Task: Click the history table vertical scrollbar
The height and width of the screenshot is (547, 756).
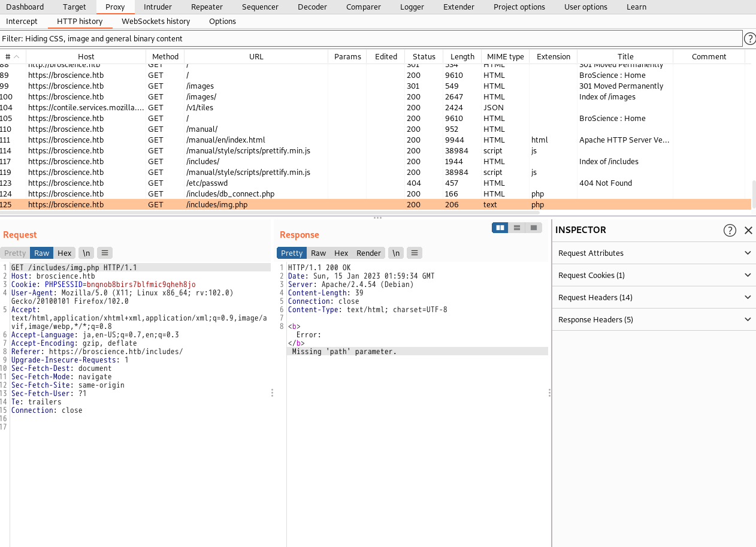Action: [x=754, y=194]
